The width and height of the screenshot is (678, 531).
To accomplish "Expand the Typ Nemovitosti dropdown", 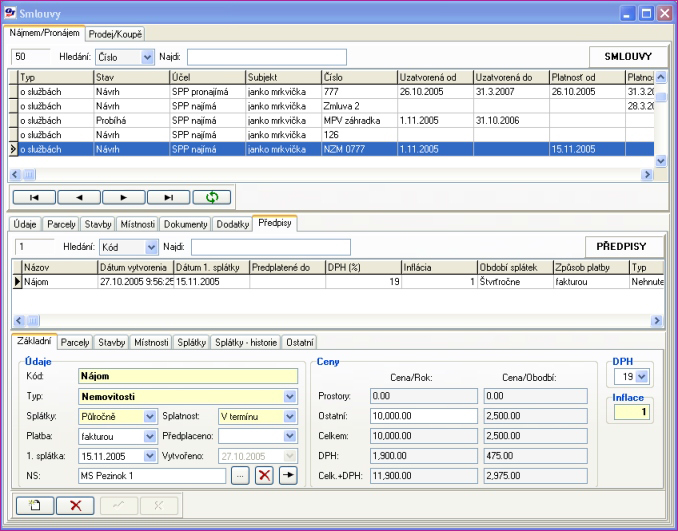I will coord(290,397).
